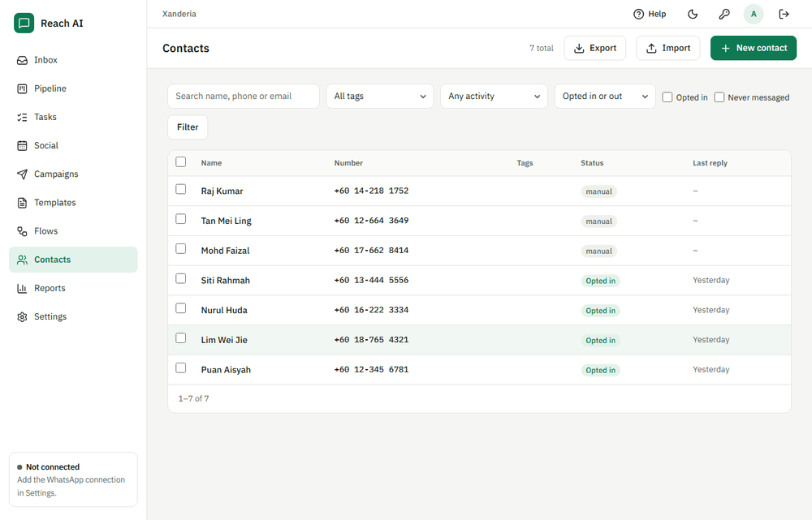Viewport: 812px width, 520px height.
Task: Select the Puan Aisyah row checkbox
Action: click(x=181, y=367)
